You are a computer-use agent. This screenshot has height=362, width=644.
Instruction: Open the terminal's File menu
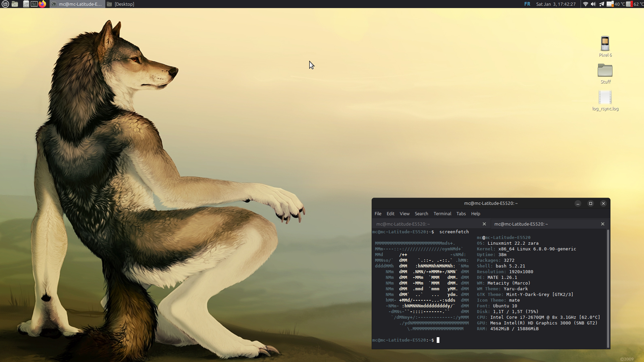378,214
